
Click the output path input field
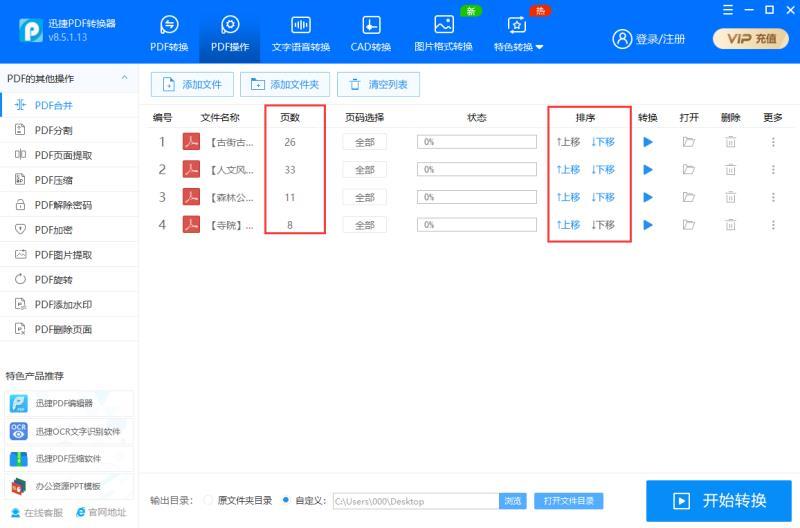click(416, 501)
